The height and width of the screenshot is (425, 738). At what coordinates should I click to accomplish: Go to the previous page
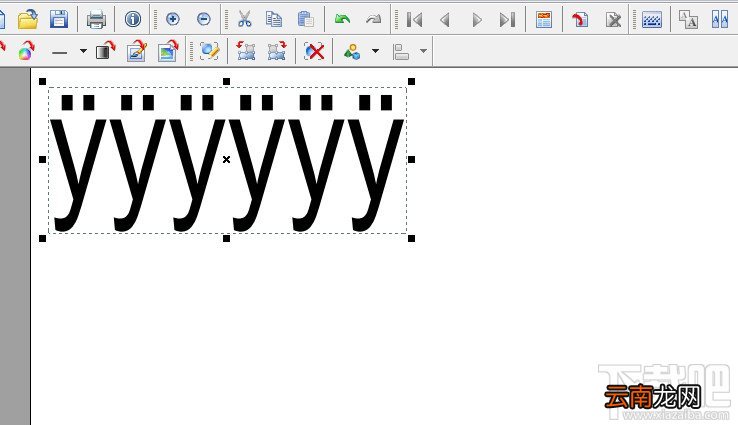[445, 20]
